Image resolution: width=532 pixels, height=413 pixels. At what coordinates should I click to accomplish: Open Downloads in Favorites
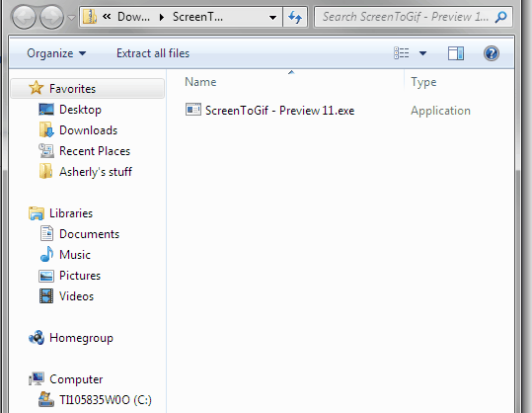[x=88, y=130]
